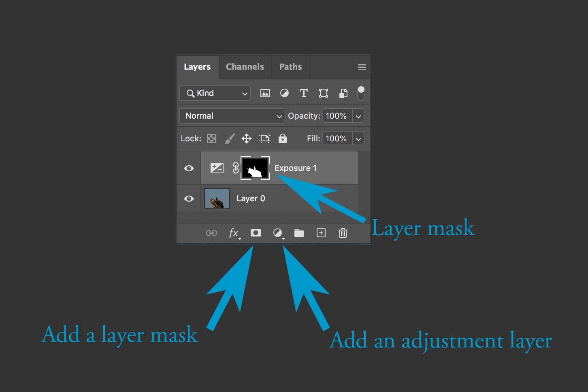Toggle the layer filtering switch
The image size is (588, 392).
coord(360,93)
